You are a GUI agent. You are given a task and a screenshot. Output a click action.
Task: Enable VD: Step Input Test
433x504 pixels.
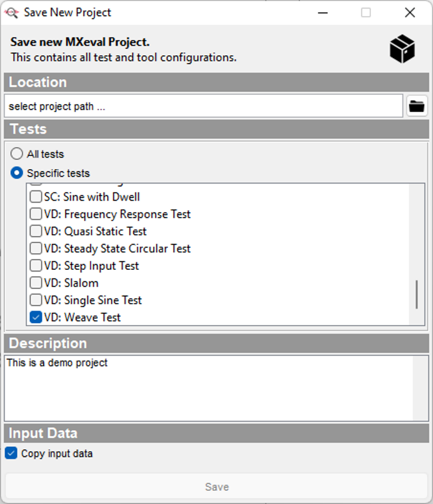36,266
